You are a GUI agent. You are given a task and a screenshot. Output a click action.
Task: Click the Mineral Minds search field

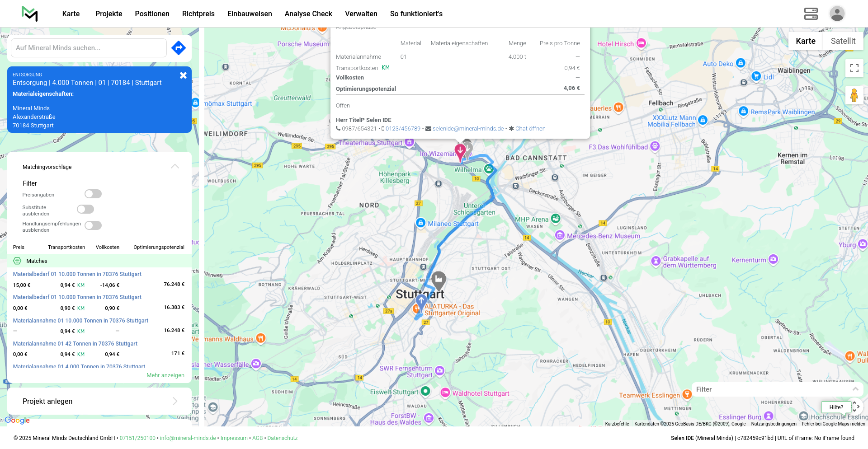pos(89,48)
